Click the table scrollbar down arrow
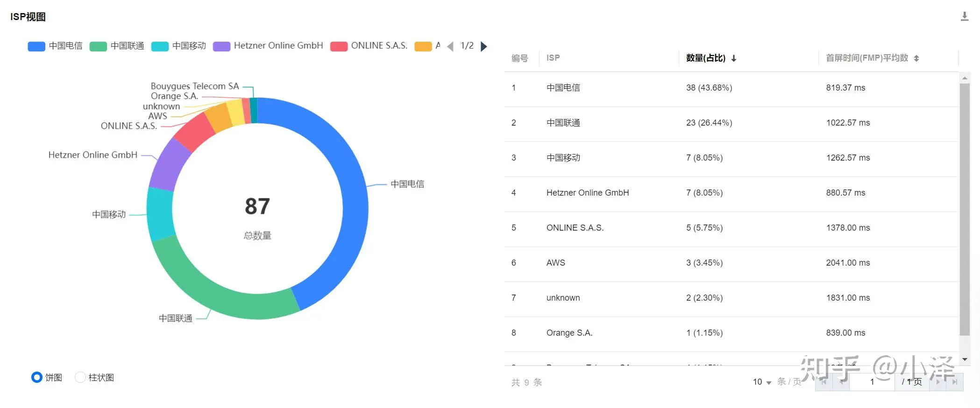 [x=965, y=359]
